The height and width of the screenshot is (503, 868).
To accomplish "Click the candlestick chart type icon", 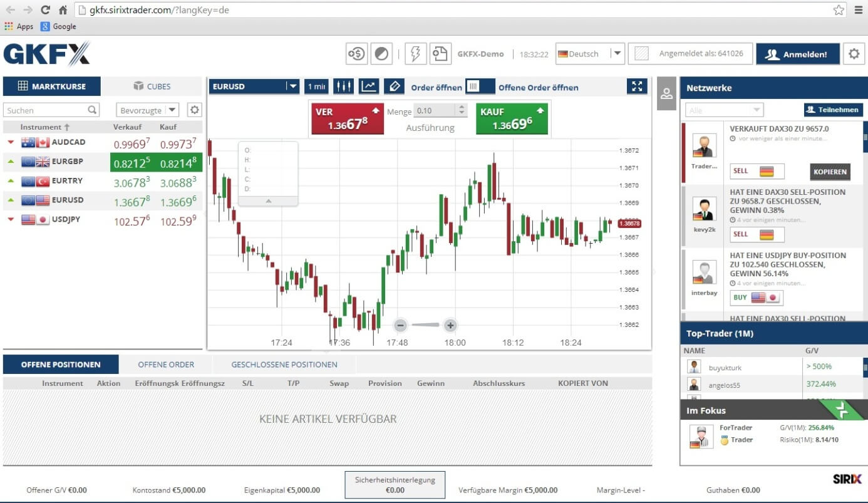I will click(x=343, y=86).
